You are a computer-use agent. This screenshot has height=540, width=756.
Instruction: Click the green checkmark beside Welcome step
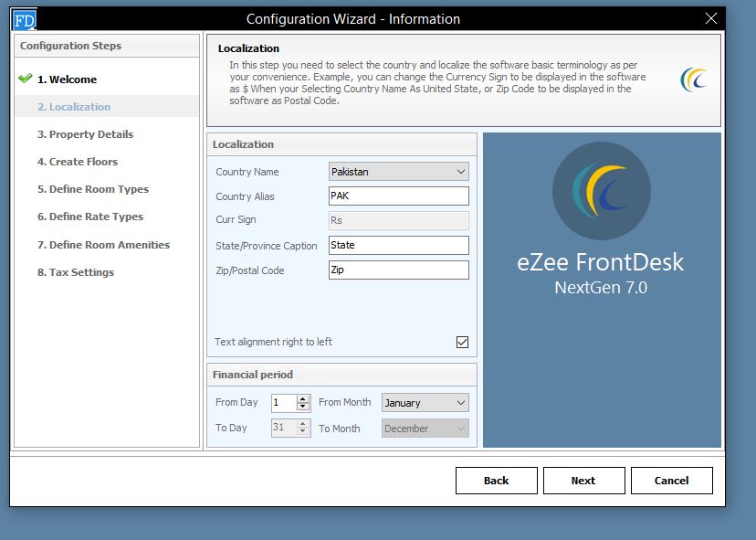[x=25, y=79]
